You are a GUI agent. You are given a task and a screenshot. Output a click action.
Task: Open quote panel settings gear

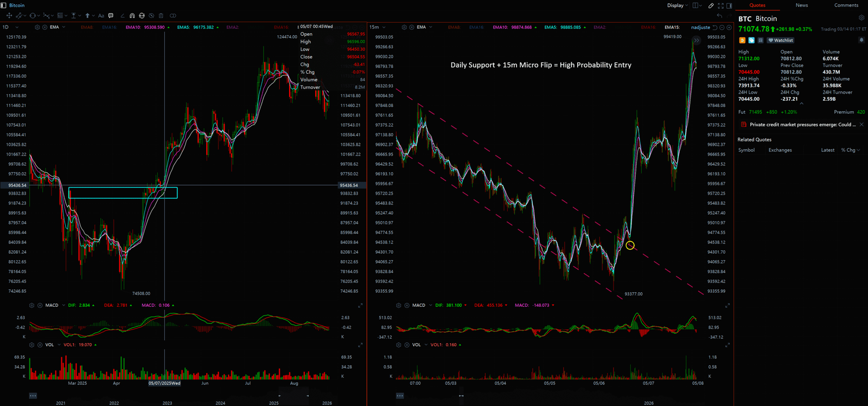(x=861, y=18)
